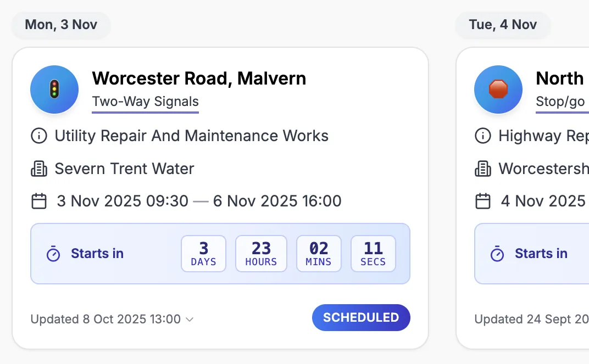Click the Worcester Road, Malvern card title
This screenshot has width=589, height=364.
[199, 78]
